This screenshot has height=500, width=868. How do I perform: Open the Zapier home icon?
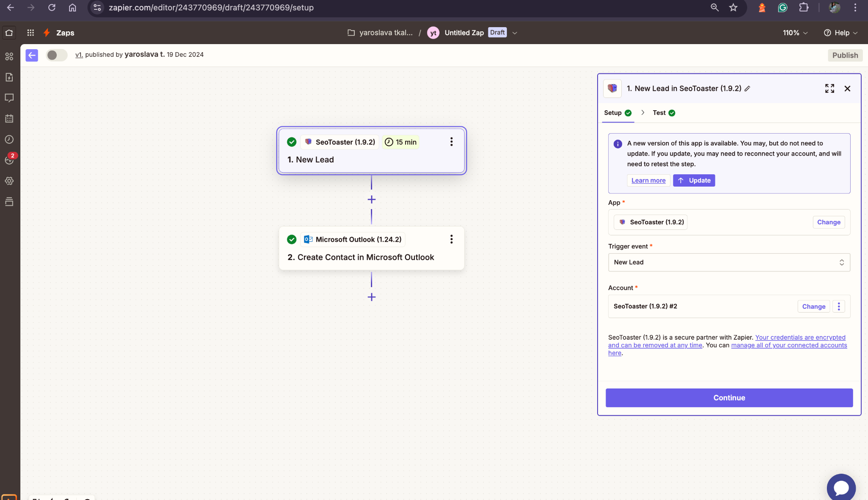click(9, 33)
